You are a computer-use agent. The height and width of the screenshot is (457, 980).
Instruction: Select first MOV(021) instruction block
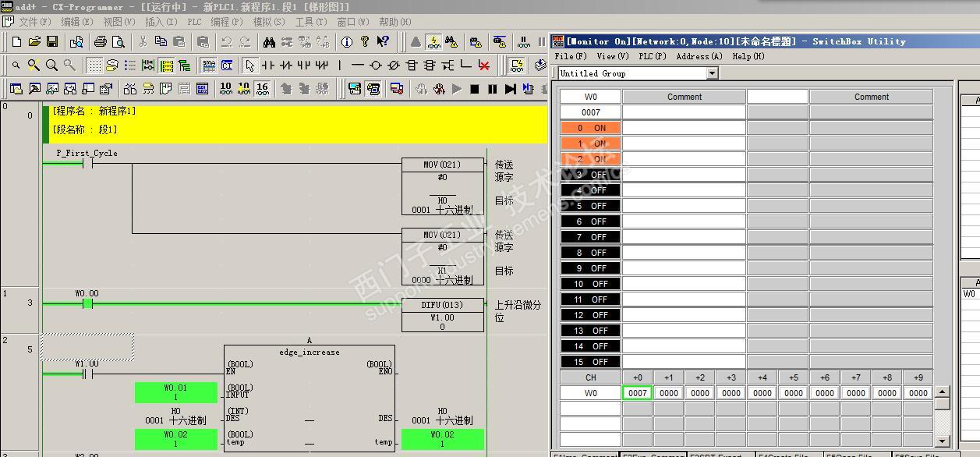tap(442, 187)
